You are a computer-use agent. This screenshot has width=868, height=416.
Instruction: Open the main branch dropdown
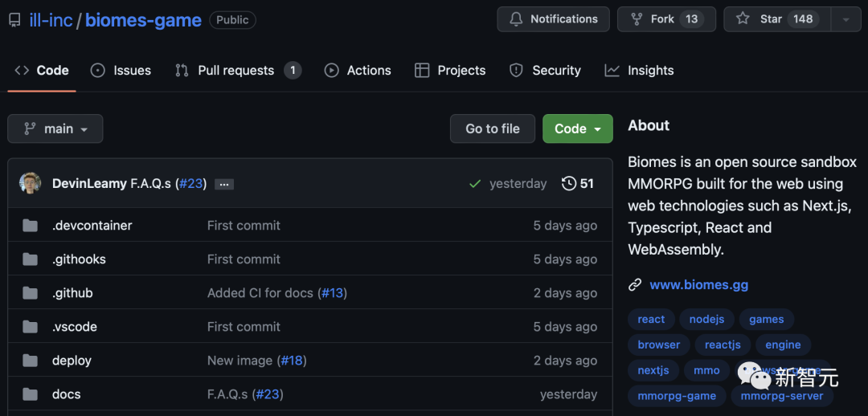point(55,128)
